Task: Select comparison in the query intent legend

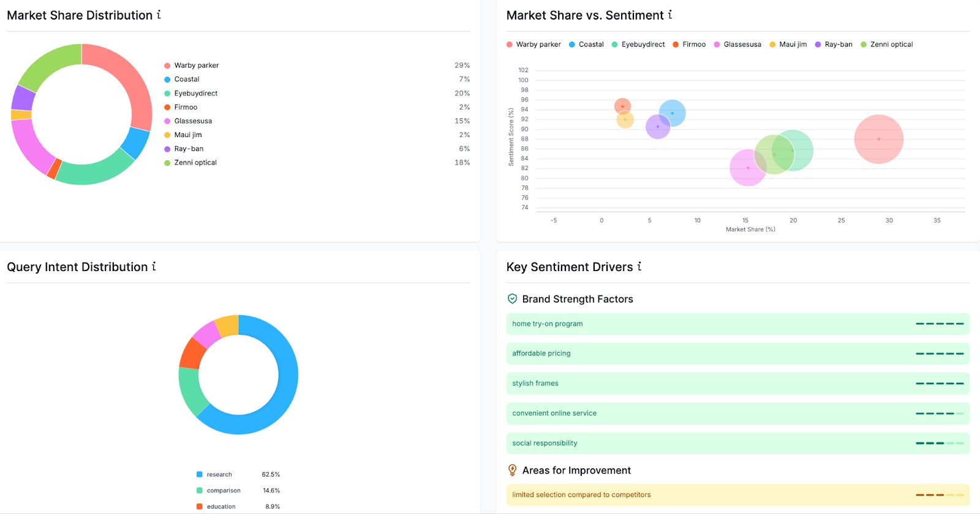Action: click(238, 490)
